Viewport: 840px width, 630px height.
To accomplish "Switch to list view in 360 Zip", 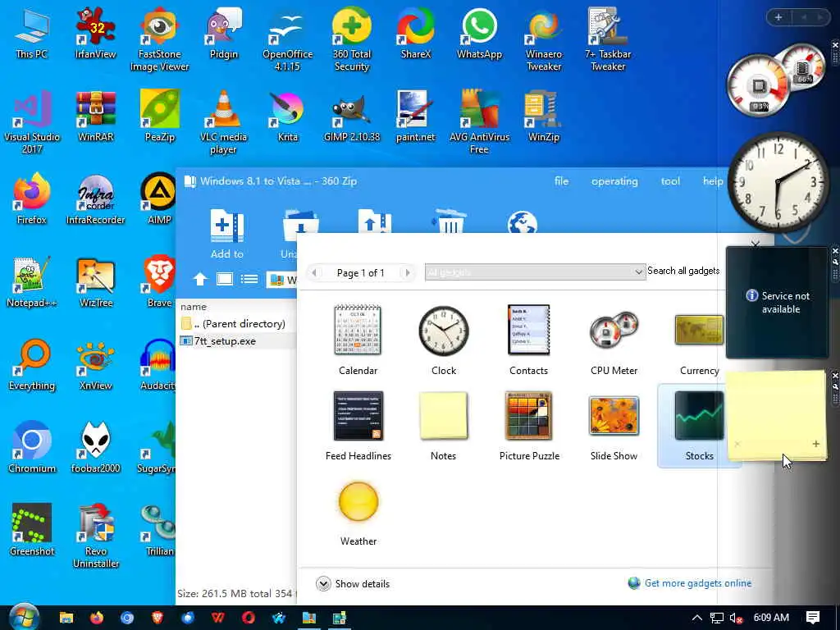I will (x=249, y=279).
